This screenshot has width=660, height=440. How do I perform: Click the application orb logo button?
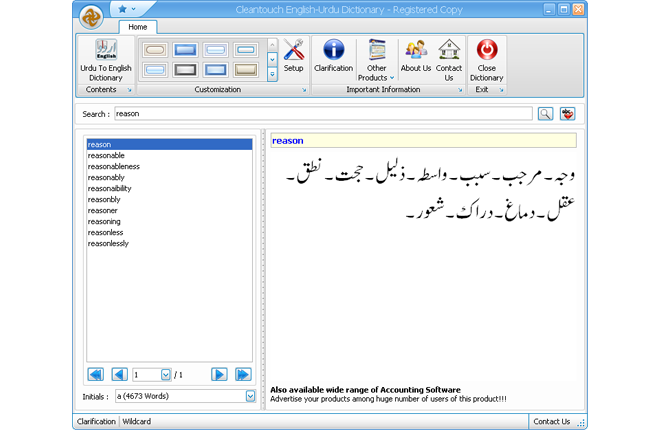pyautogui.click(x=92, y=17)
